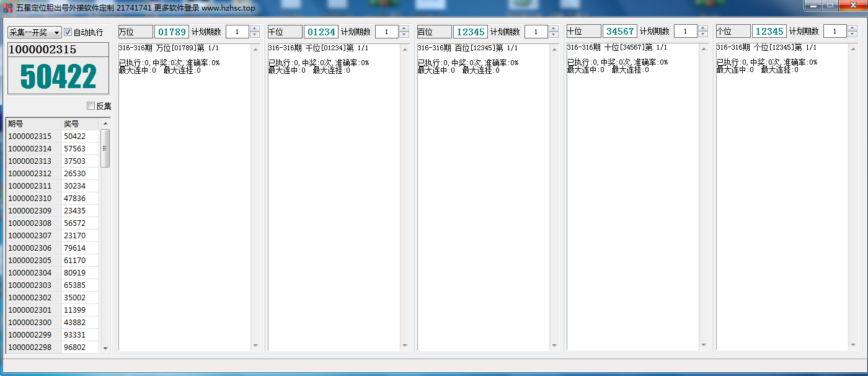Click history list scrollbar down arrow
This screenshot has height=376, width=868.
(x=105, y=348)
